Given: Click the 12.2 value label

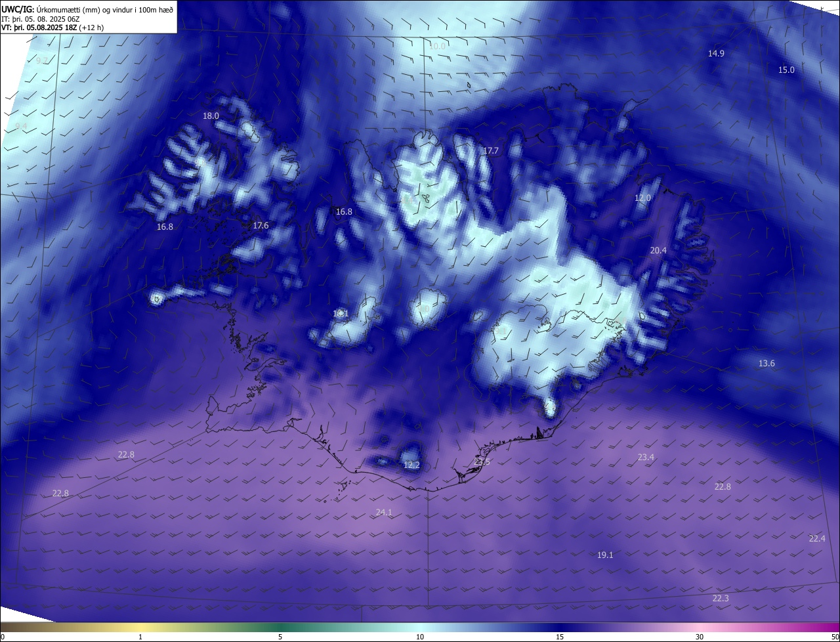Looking at the screenshot, I should point(411,465).
